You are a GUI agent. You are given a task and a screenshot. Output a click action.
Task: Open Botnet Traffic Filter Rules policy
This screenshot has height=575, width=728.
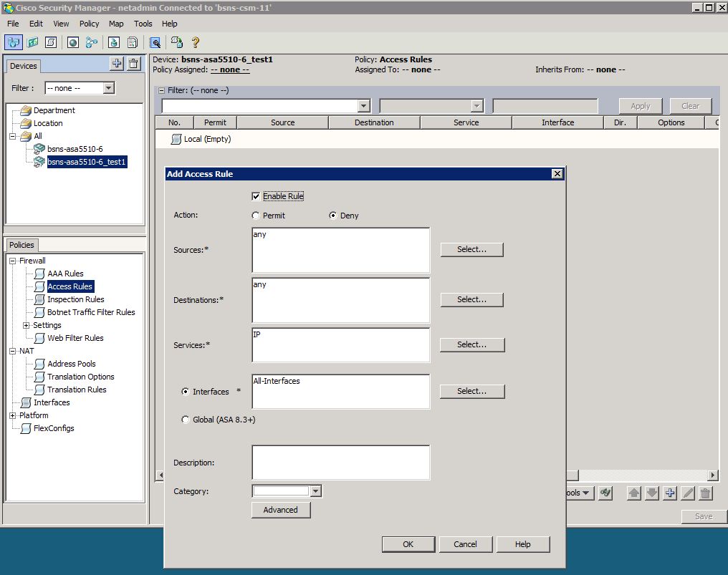click(91, 312)
